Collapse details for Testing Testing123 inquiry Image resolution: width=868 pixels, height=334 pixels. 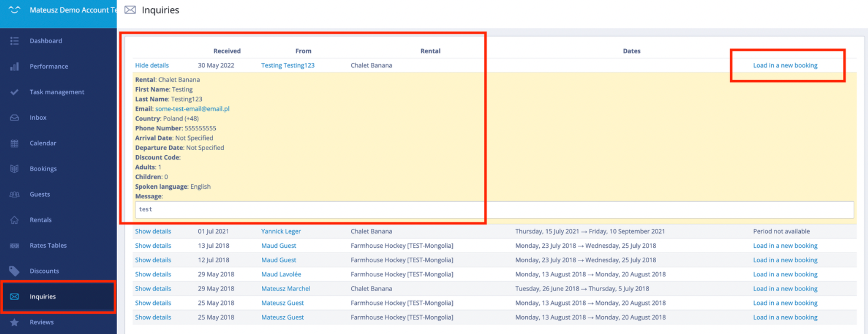(x=152, y=65)
